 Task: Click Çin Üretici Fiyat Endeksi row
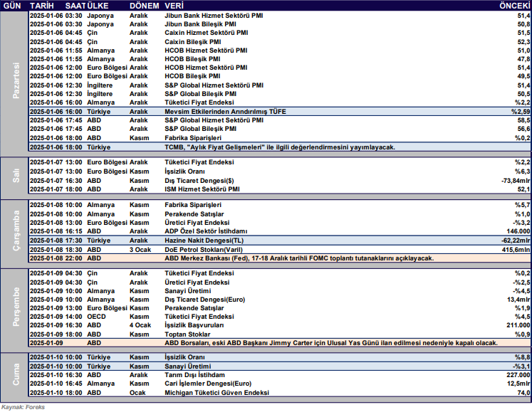[280, 282]
